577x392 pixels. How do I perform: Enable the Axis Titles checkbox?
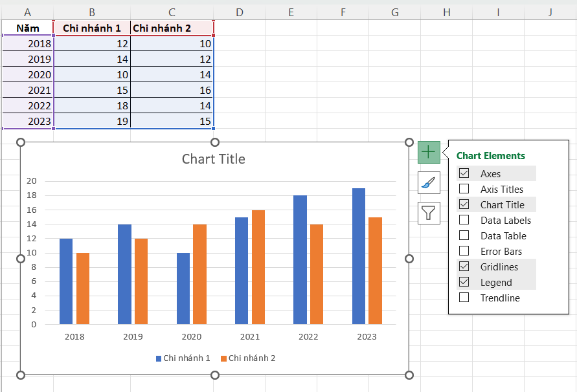[464, 189]
